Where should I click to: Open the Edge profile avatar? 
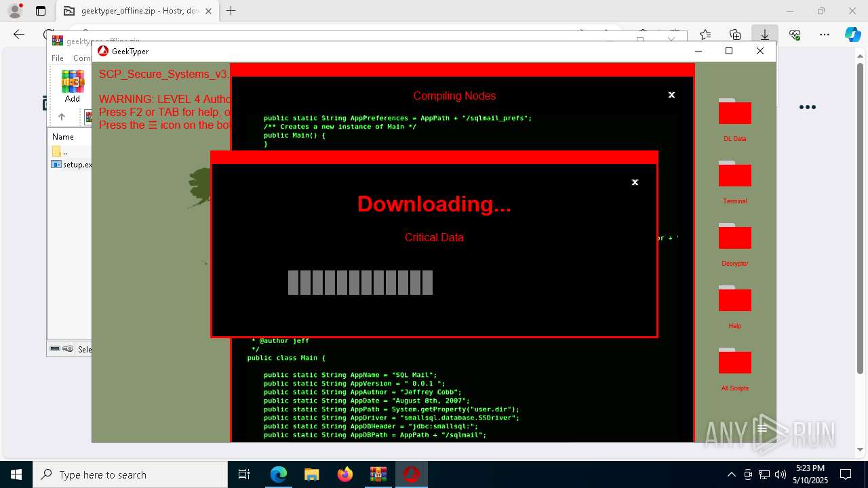click(15, 11)
